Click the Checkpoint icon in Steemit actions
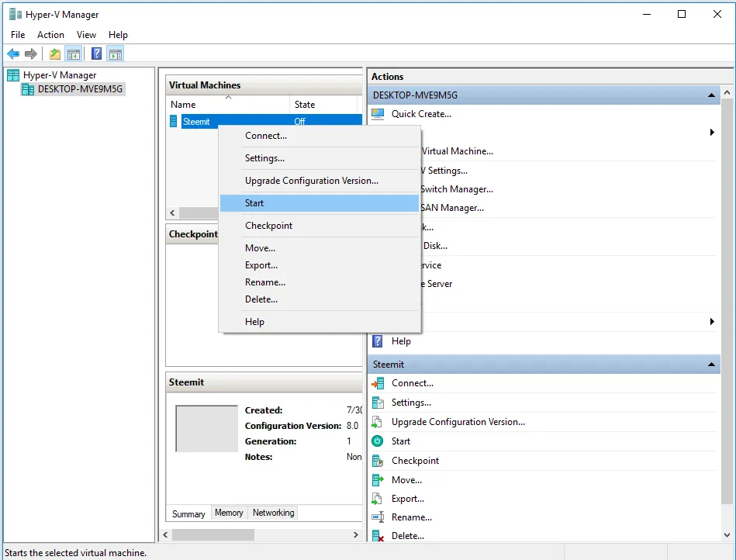Image resolution: width=736 pixels, height=560 pixels. click(x=378, y=461)
